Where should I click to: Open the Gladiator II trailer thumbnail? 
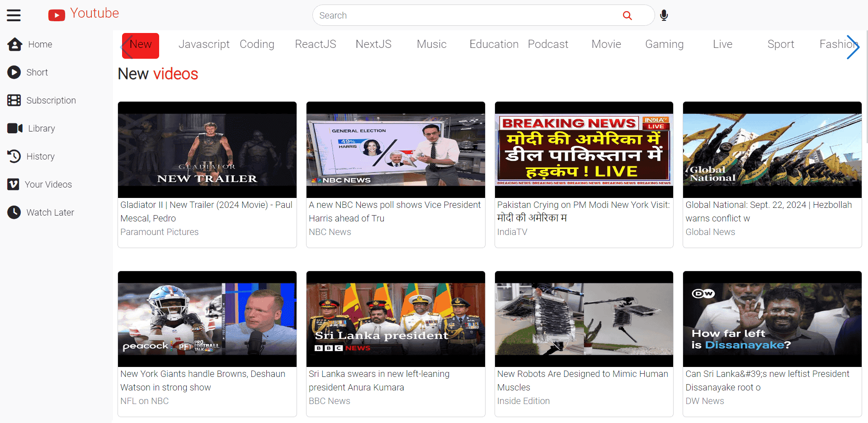(207, 150)
